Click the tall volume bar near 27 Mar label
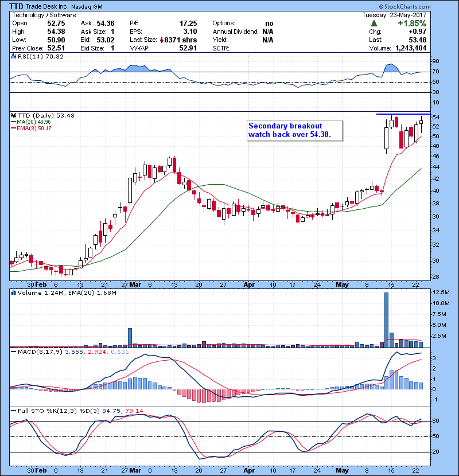Viewport: 459px width, 476px height. (x=130, y=338)
